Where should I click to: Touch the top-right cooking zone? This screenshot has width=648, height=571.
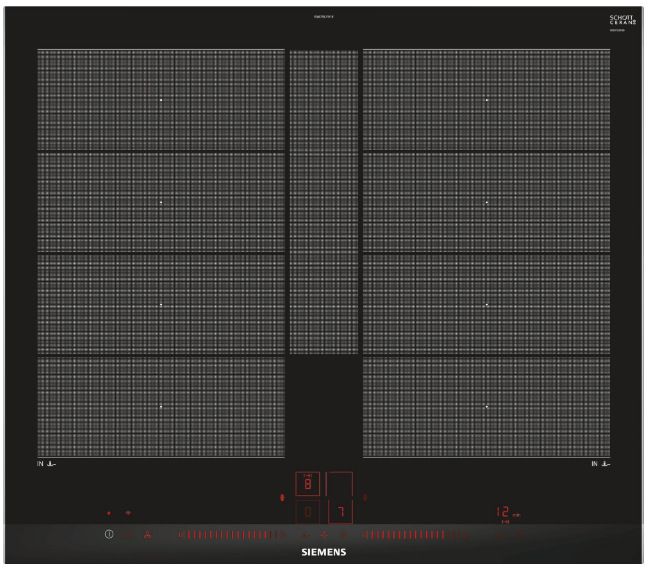[x=486, y=100]
